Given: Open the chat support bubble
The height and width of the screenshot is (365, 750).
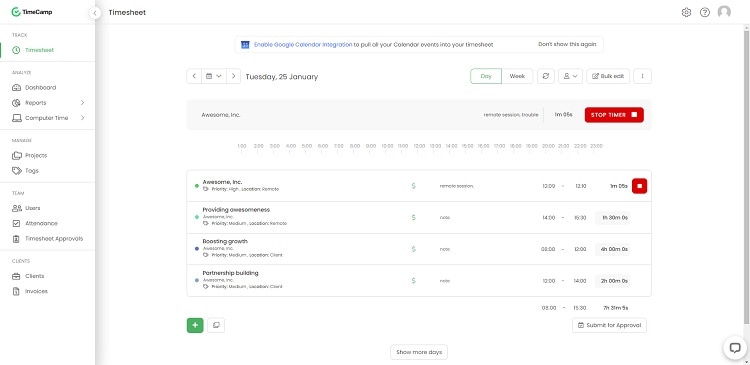Looking at the screenshot, I should click(735, 348).
